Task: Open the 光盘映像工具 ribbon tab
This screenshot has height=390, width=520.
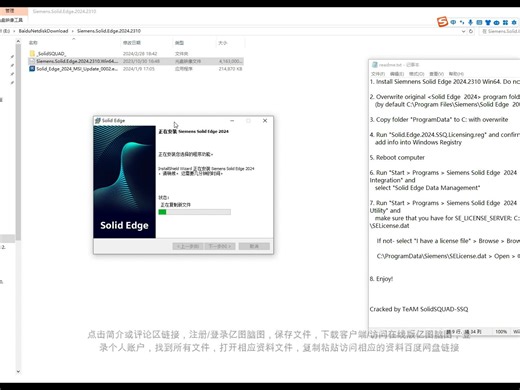Action: (x=12, y=20)
